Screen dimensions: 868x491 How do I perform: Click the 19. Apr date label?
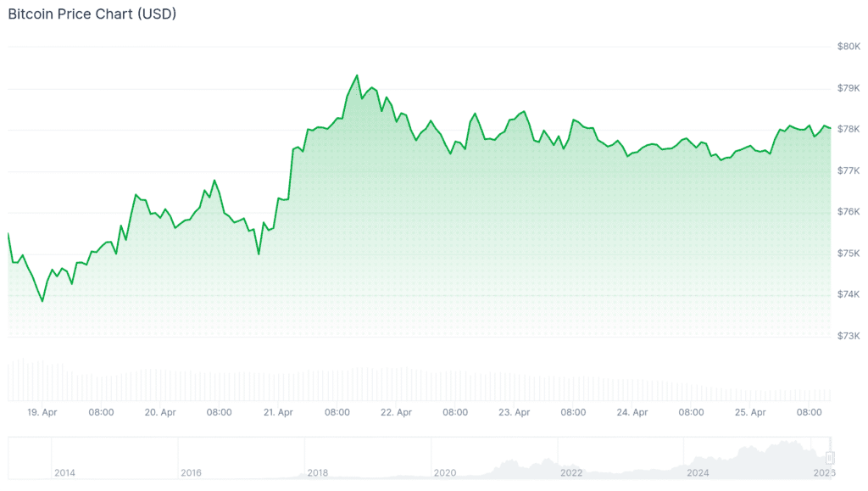pos(42,413)
